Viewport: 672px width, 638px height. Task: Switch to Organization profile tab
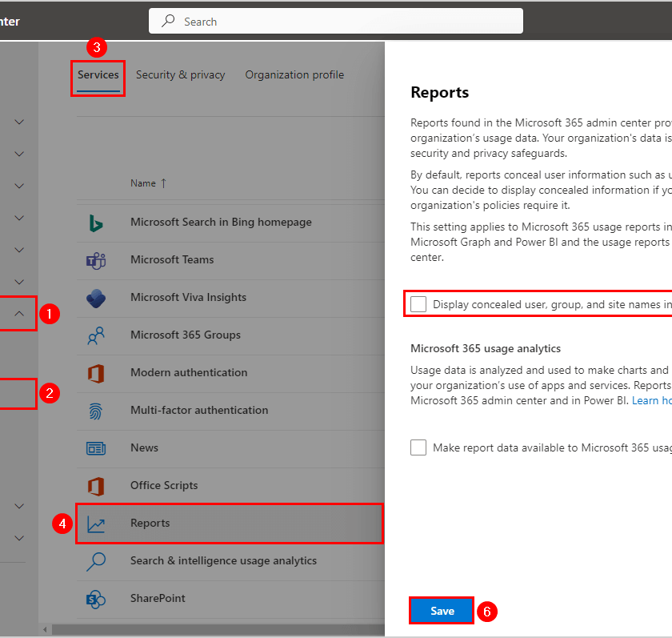[x=294, y=74]
